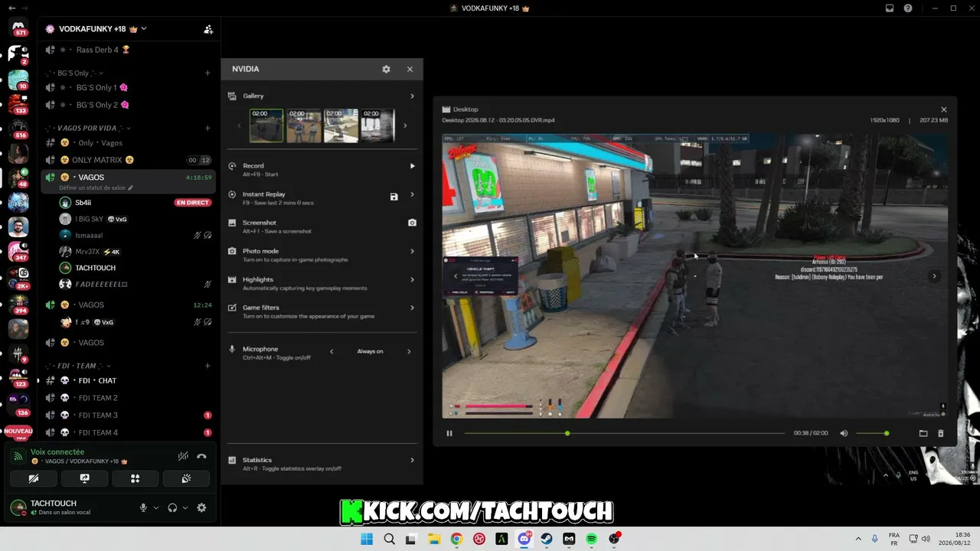Open Google Chrome from the taskbar

tap(456, 539)
